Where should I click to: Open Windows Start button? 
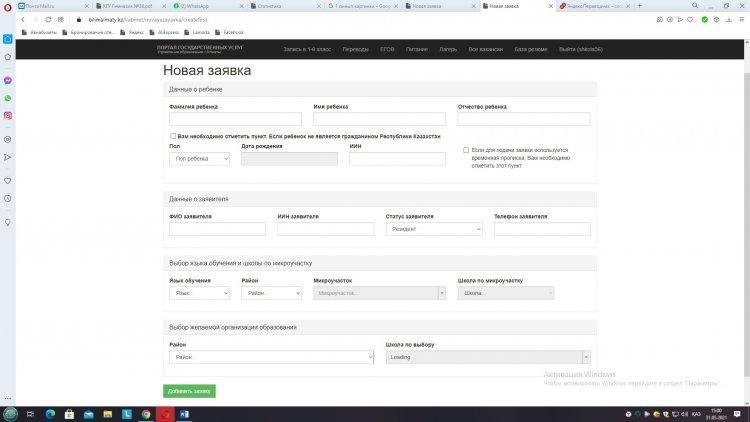[x=10, y=414]
